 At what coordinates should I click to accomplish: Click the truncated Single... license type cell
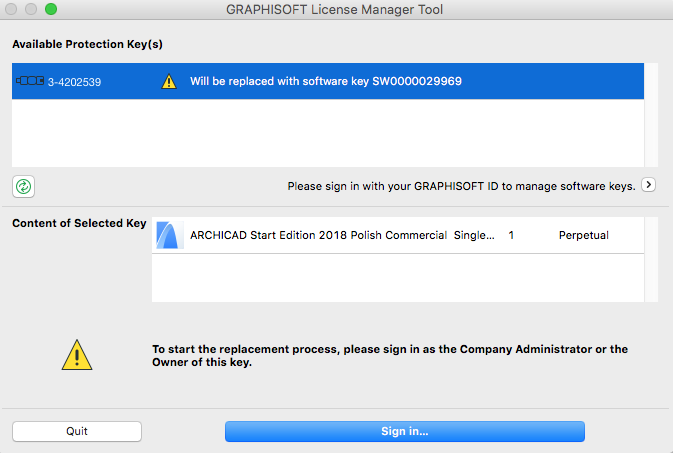[473, 236]
